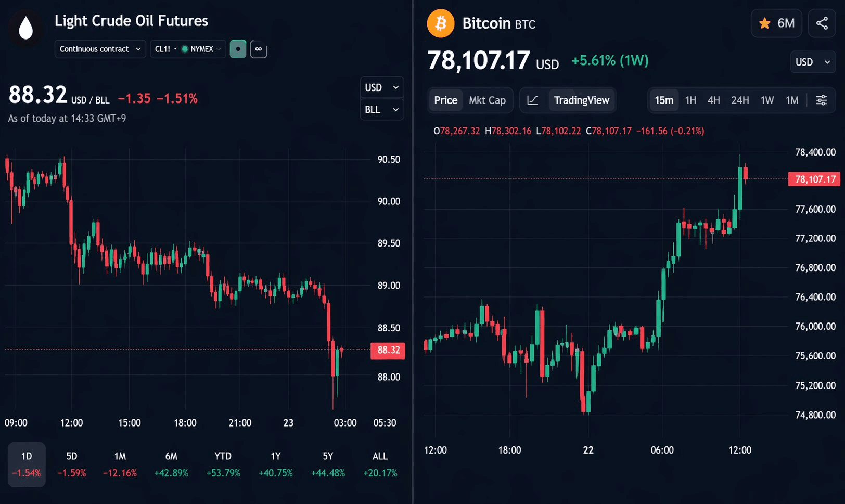The height and width of the screenshot is (504, 845).
Task: Click the 88.32 price axis marker
Action: [388, 350]
